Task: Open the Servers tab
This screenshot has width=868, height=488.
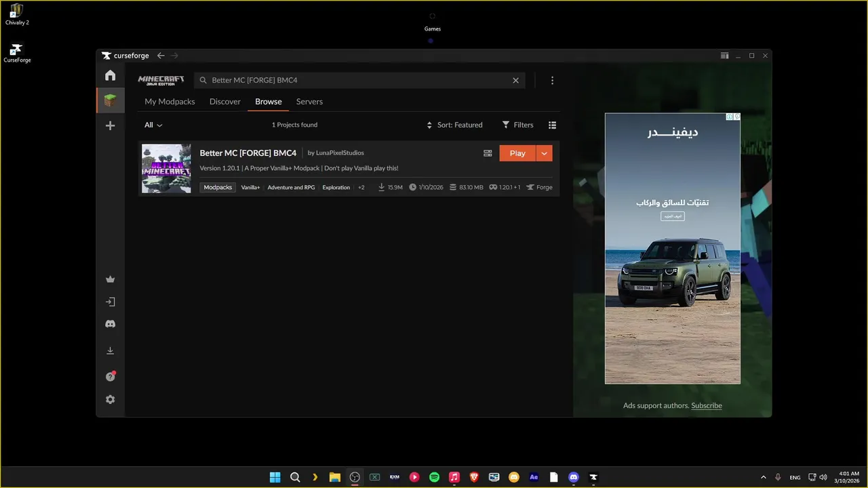Action: point(309,102)
